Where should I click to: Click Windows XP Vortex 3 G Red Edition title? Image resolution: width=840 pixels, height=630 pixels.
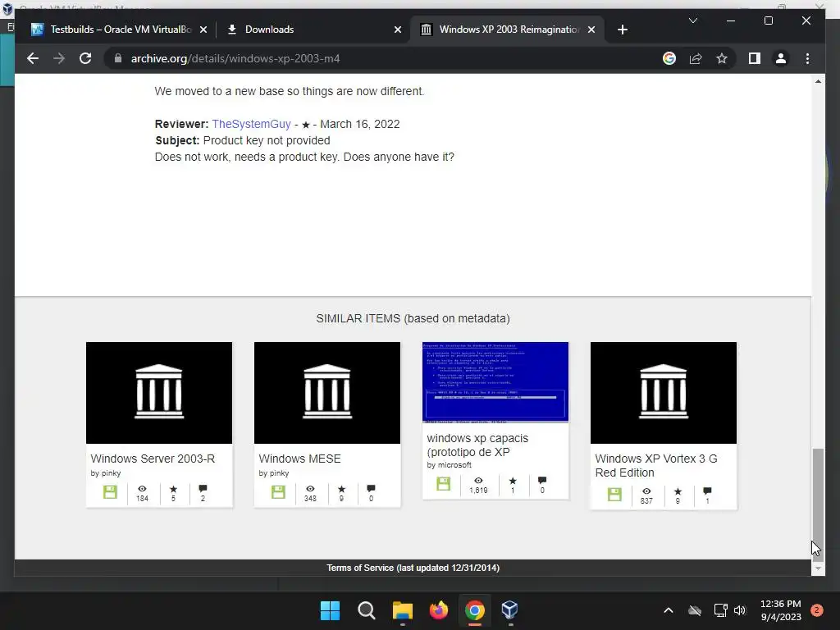pos(656,466)
